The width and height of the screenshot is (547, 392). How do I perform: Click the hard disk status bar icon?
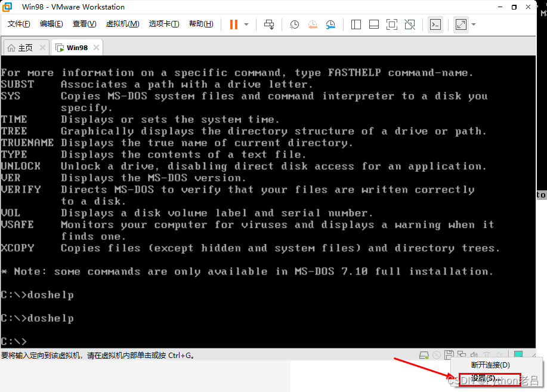tap(424, 356)
